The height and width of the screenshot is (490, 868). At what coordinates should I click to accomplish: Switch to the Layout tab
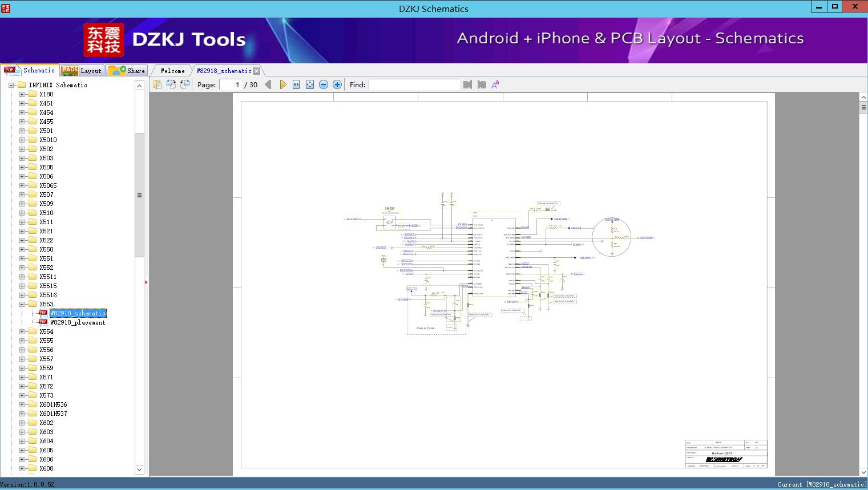coord(82,71)
